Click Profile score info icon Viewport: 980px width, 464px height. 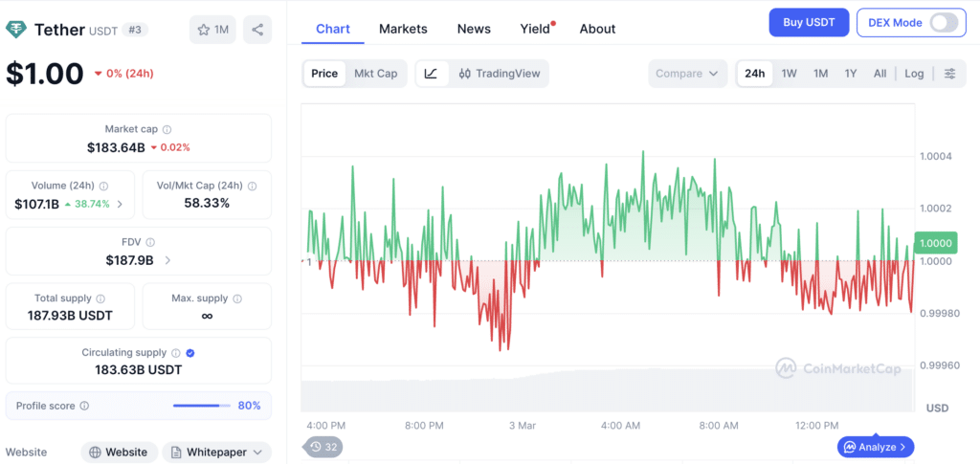coord(84,406)
